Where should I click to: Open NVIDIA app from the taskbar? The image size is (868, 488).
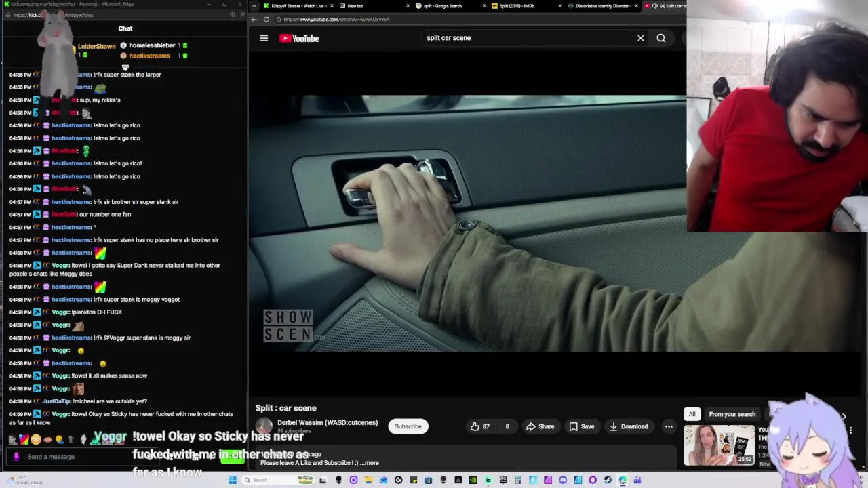pos(473,480)
